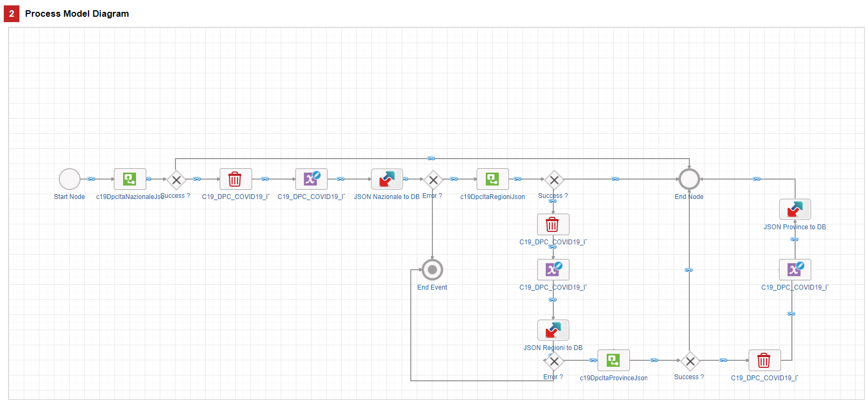Click the link icon between Success ? gateway and End Node

[615, 179]
